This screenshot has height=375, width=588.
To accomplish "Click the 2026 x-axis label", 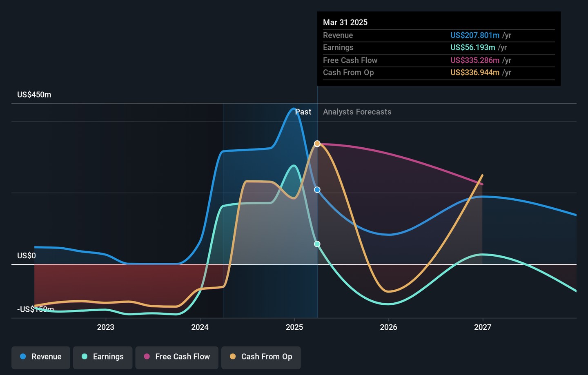I will [389, 327].
